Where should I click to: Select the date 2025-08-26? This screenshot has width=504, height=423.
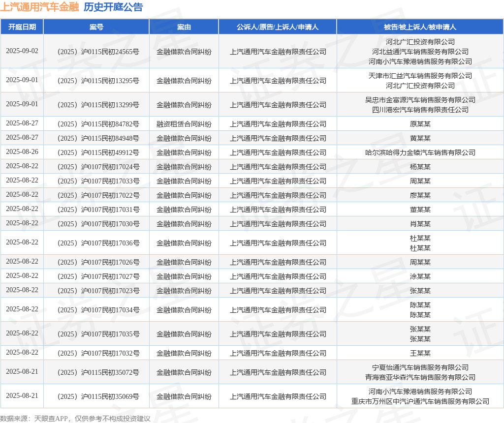click(22, 151)
